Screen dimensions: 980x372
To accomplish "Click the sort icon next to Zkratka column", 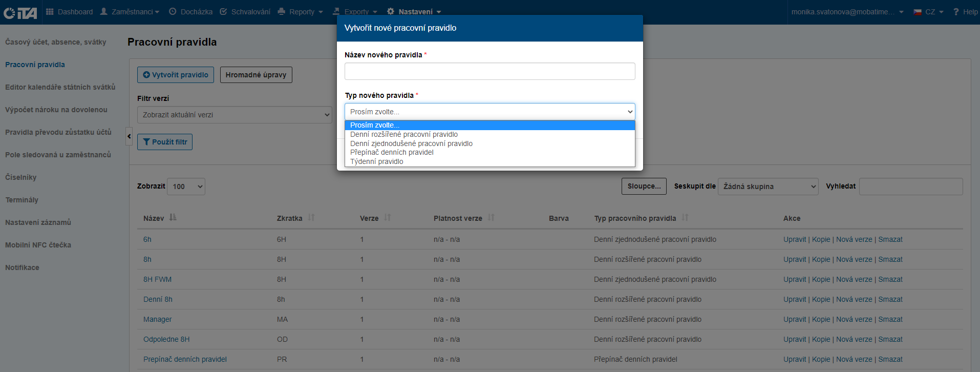I will 311,218.
